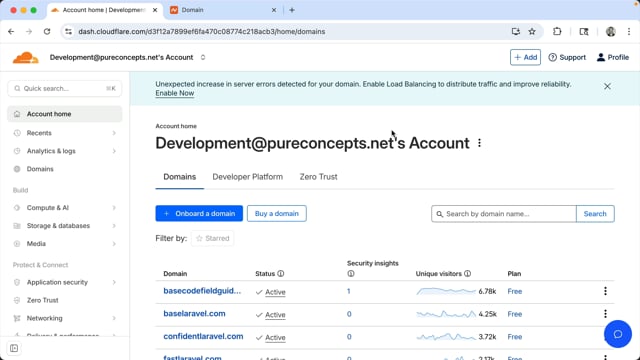Image resolution: width=640 pixels, height=360 pixels.
Task: Click the browser address bar URL
Action: coord(202,31)
